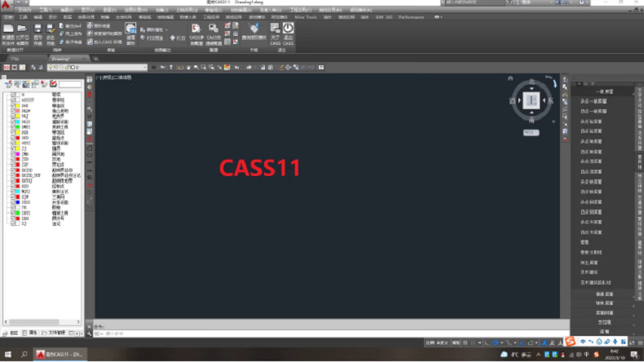
Task: Click the ViewCube top face
Action: pos(531,100)
